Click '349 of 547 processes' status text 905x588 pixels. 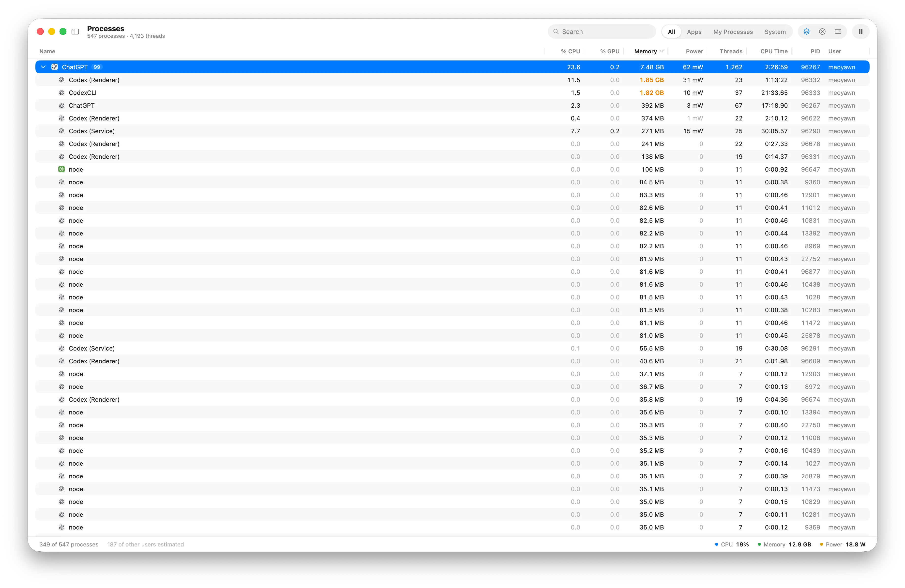[x=69, y=544]
